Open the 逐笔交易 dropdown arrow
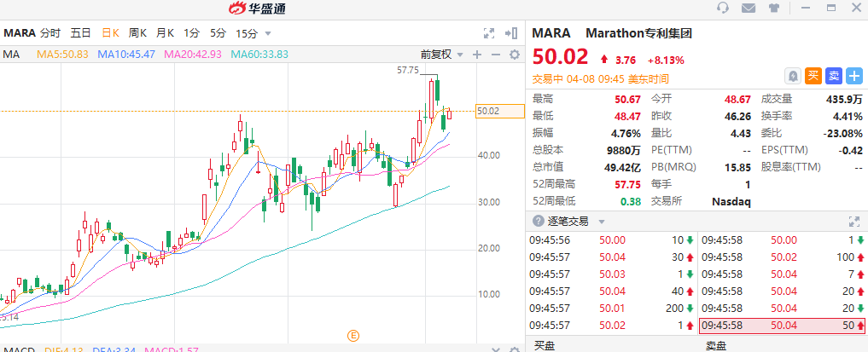The height and width of the screenshot is (352, 868). (x=602, y=222)
